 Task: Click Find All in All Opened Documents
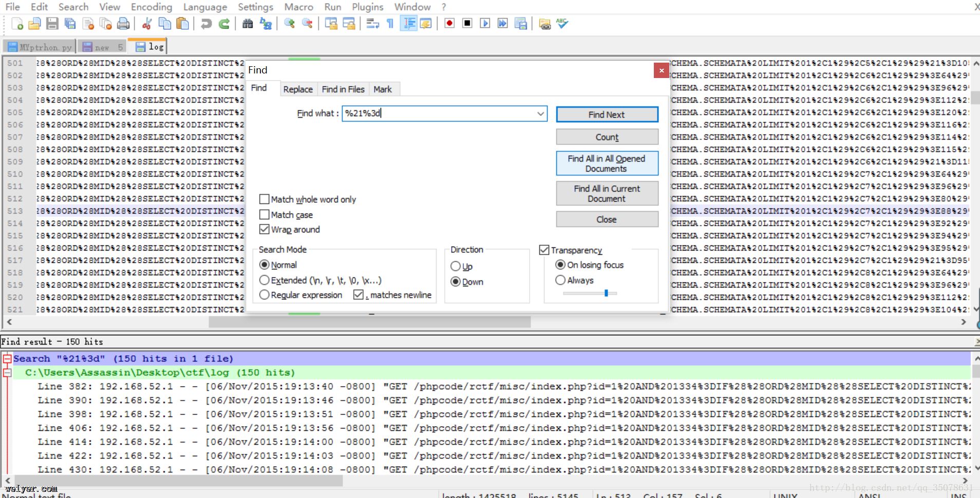coord(607,163)
